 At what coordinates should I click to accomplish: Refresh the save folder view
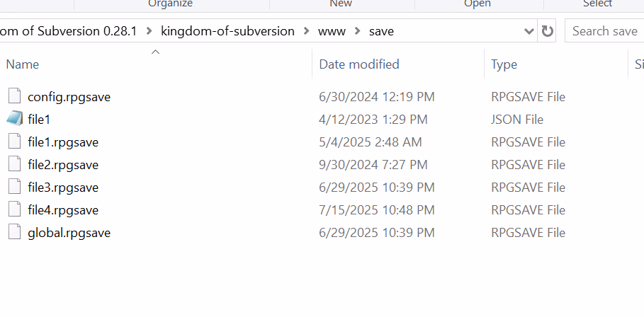pos(548,31)
